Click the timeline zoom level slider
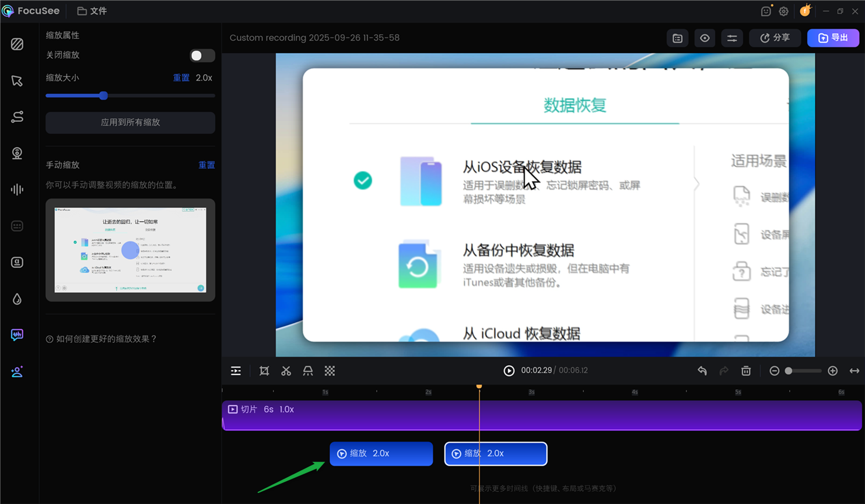The height and width of the screenshot is (504, 865). (x=803, y=371)
